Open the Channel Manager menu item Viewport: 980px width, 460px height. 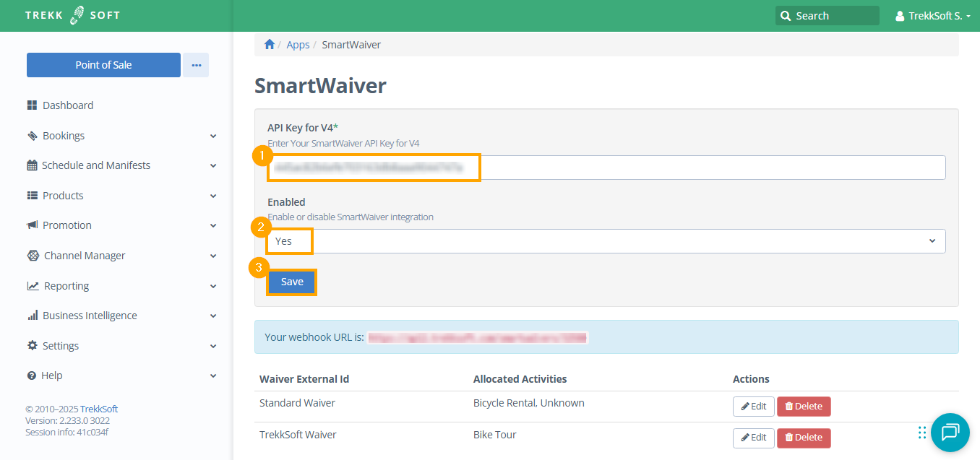85,256
